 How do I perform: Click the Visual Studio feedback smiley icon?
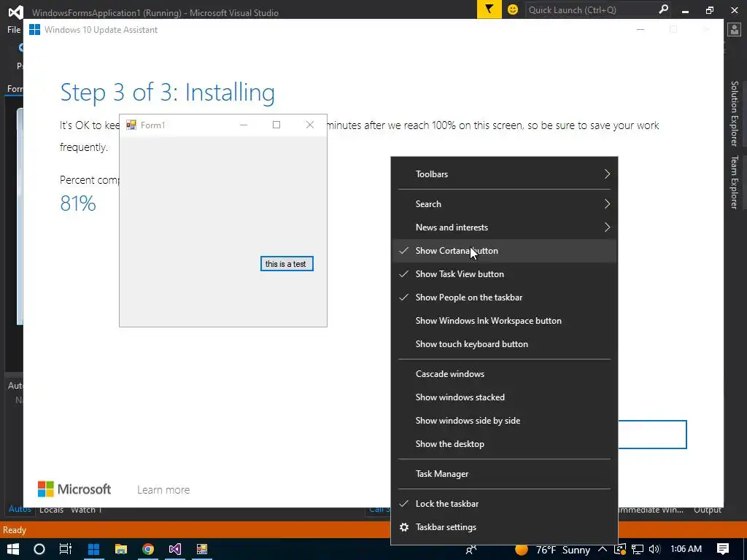point(513,9)
